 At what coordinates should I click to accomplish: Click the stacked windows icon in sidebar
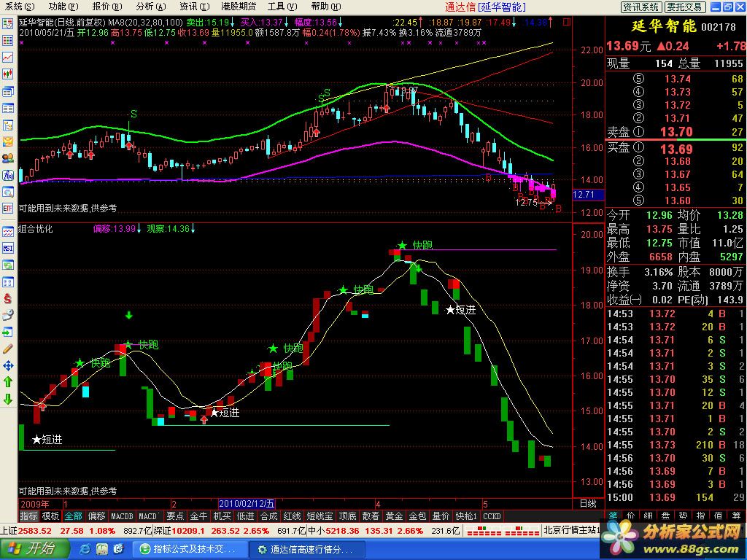tap(7, 91)
